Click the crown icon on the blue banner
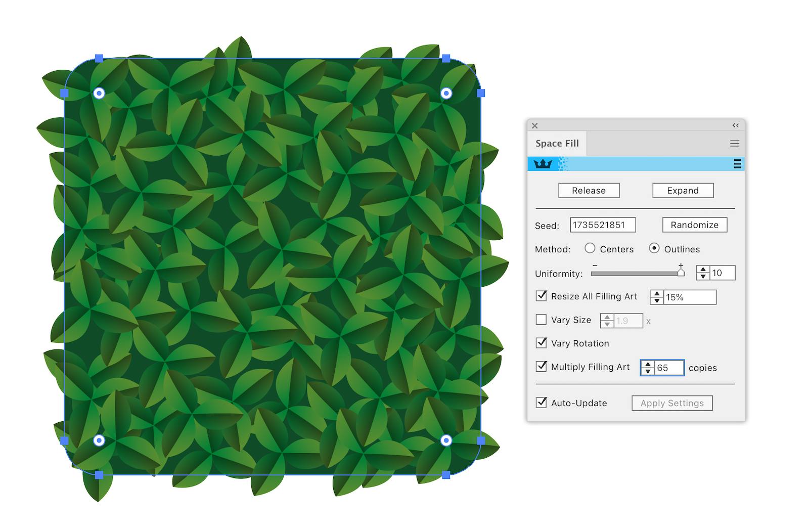The image size is (809, 532). [542, 163]
